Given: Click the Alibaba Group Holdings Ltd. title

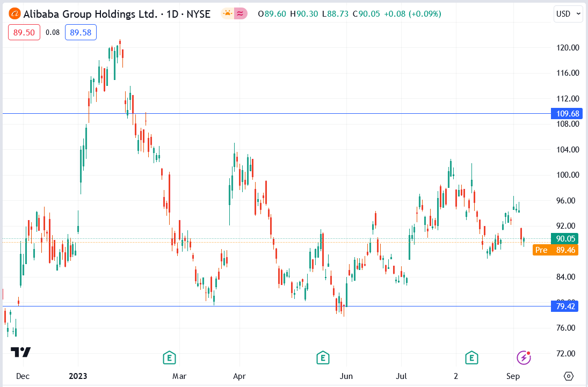Looking at the screenshot, I should click(x=90, y=14).
